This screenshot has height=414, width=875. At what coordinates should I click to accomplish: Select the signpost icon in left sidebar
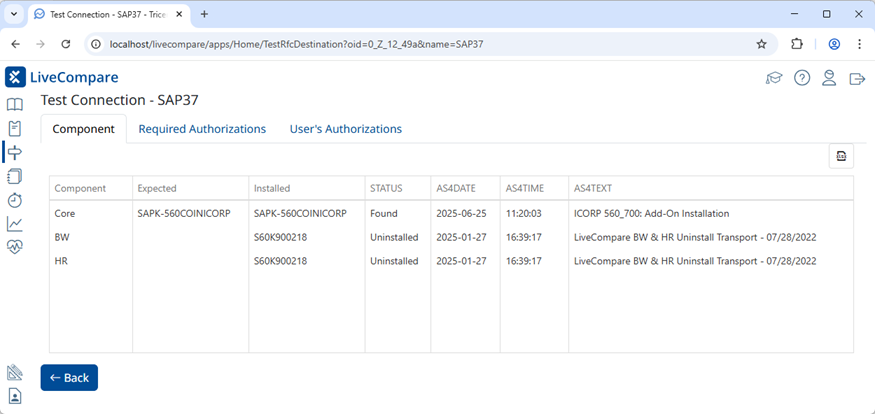[x=15, y=152]
